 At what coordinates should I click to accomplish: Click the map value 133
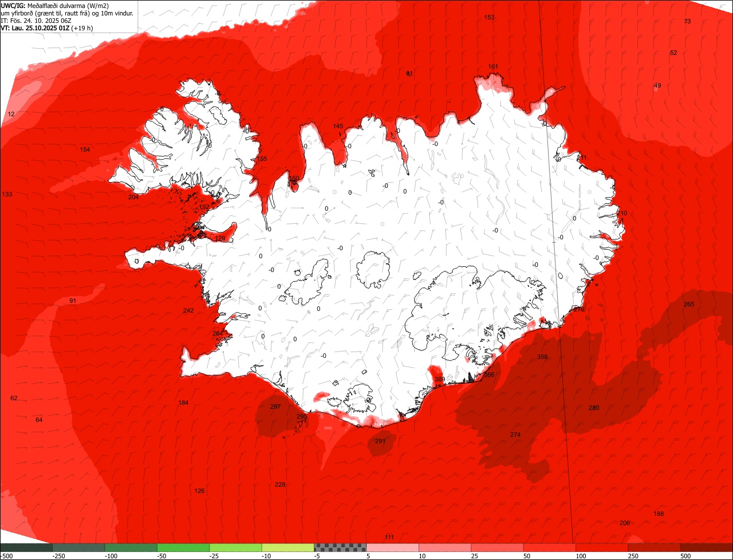[7, 194]
